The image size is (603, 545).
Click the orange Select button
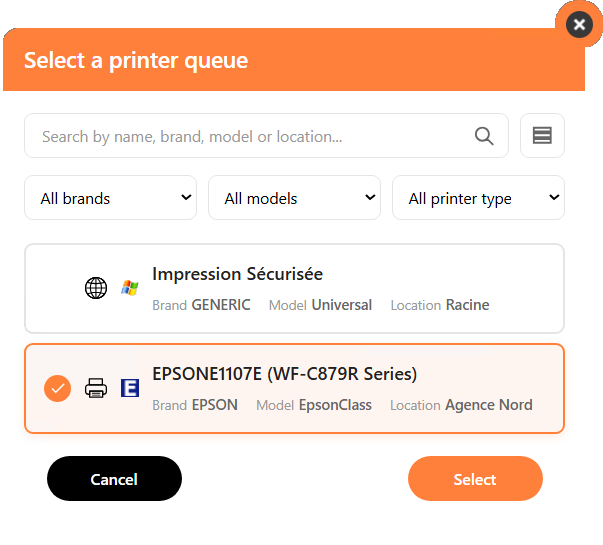(475, 479)
